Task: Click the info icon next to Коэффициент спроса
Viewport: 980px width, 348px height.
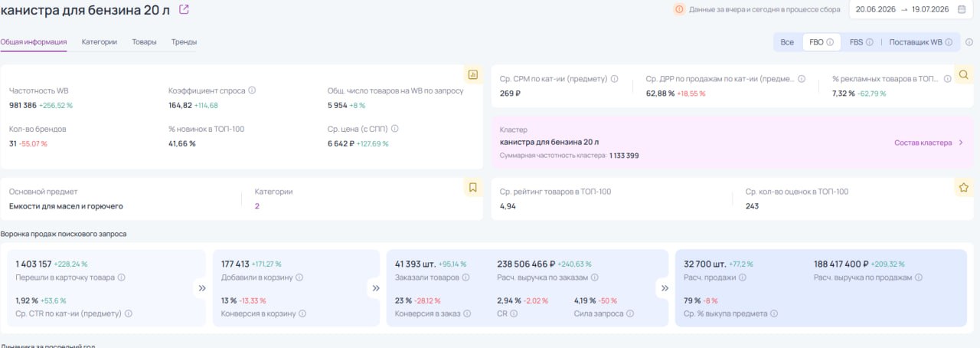Action: point(252,90)
